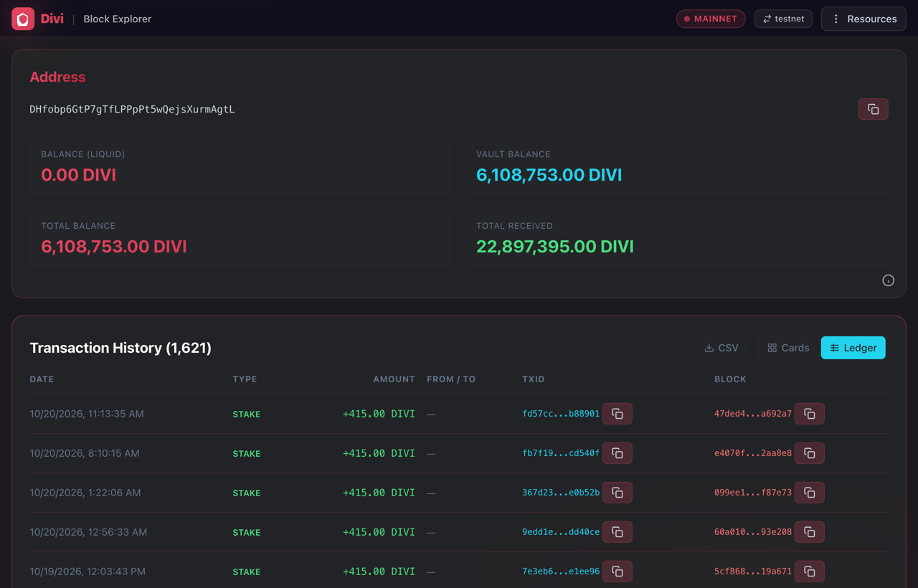Open transaction 7e3eb6...e1ee96
The width and height of the screenshot is (918, 588).
coord(561,572)
